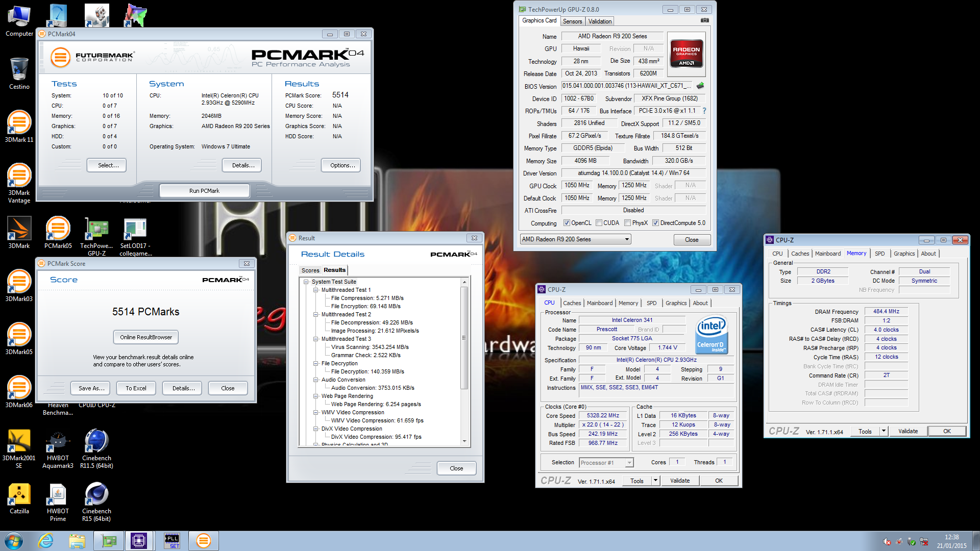Launch the TechPowerUp GPU-Z desktop shortcut

[97, 236]
